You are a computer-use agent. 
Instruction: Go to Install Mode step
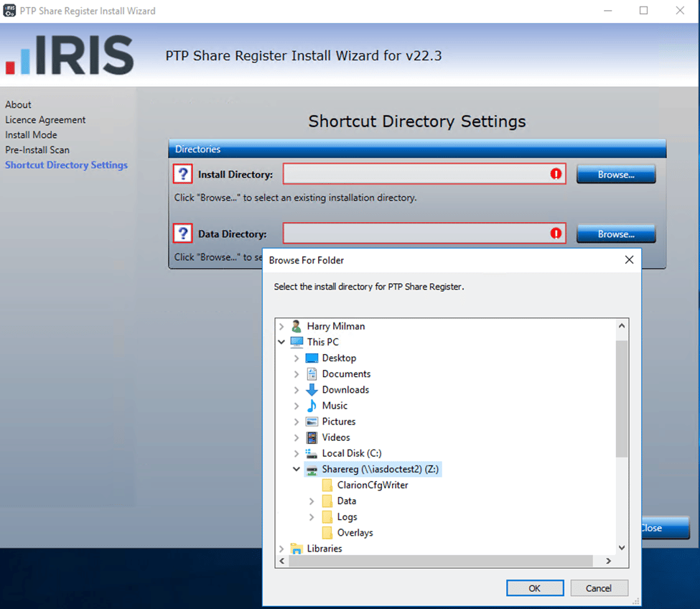(x=32, y=135)
